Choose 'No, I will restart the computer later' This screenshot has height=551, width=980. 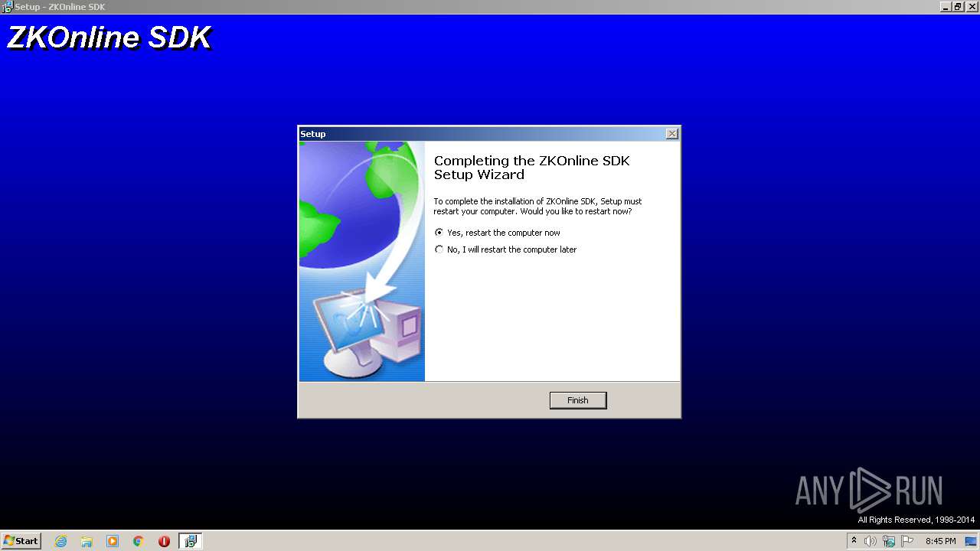(505, 249)
